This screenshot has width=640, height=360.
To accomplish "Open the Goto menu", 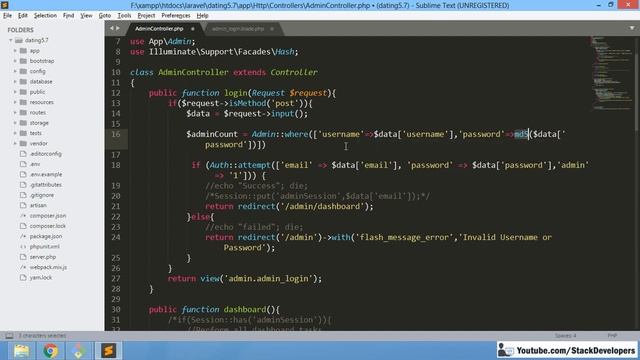I will [104, 16].
